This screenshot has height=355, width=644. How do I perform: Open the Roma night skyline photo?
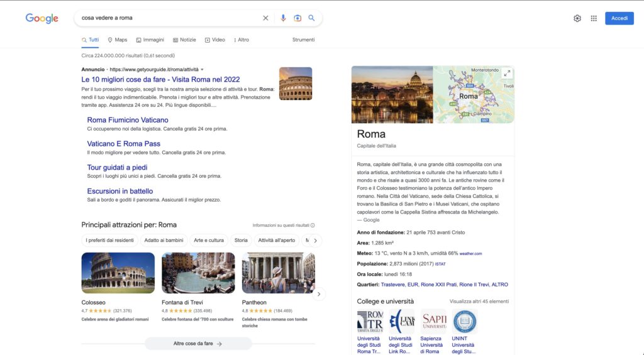pyautogui.click(x=392, y=94)
